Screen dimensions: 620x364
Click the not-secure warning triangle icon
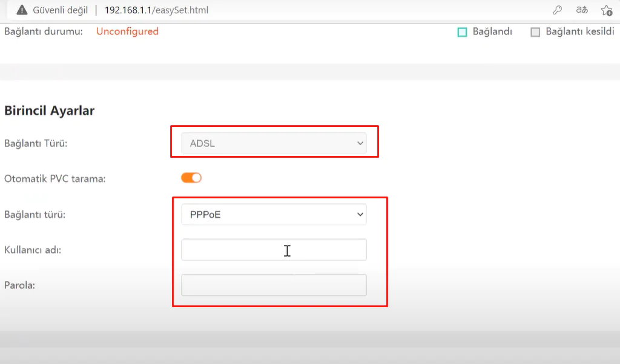tap(22, 10)
